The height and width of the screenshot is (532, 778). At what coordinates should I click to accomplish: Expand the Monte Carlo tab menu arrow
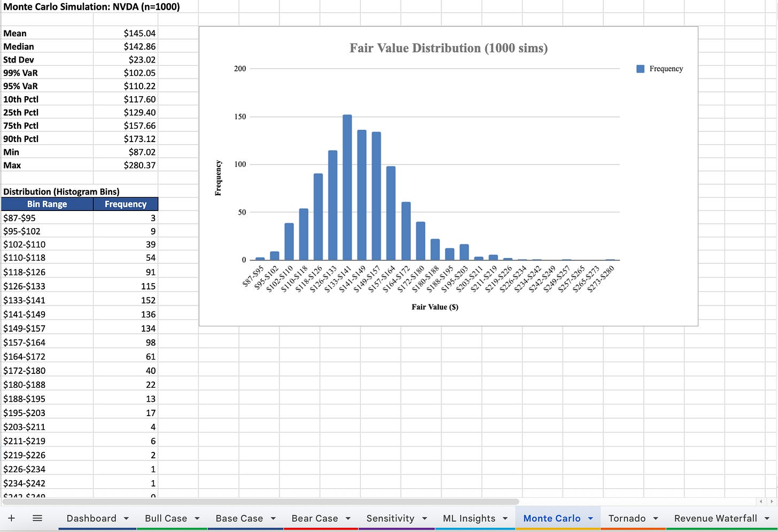point(590,519)
